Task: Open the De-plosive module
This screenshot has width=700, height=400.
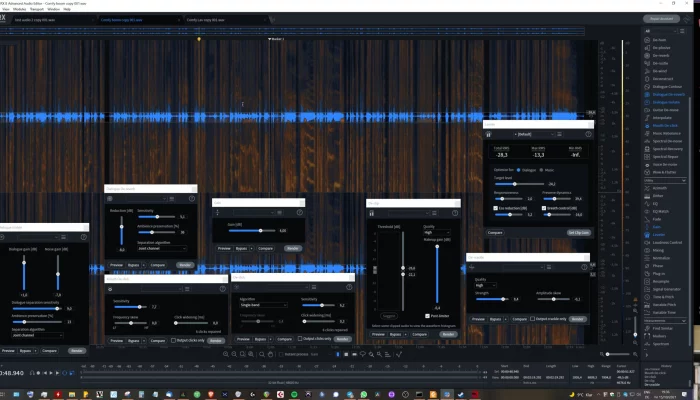Action: (660, 48)
